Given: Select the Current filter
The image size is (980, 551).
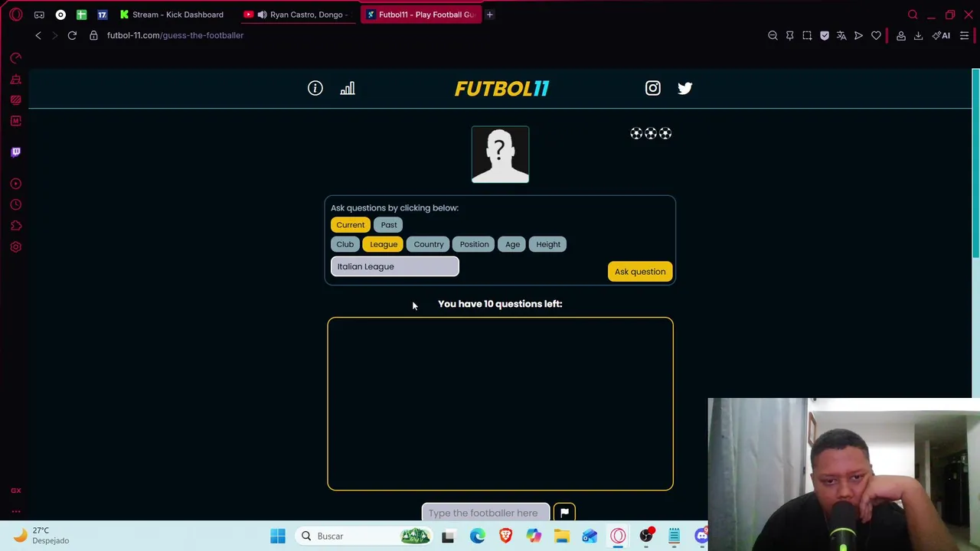Looking at the screenshot, I should pyautogui.click(x=351, y=225).
